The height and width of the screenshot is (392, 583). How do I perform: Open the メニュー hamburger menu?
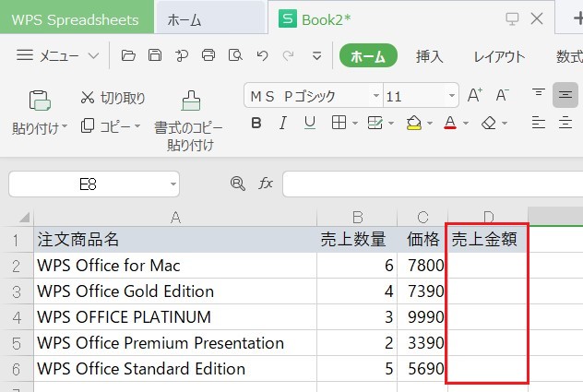click(57, 55)
